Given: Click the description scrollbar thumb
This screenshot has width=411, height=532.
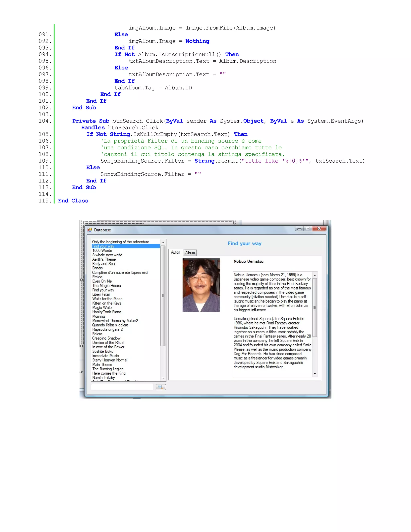Looking at the screenshot, I should point(315,307).
